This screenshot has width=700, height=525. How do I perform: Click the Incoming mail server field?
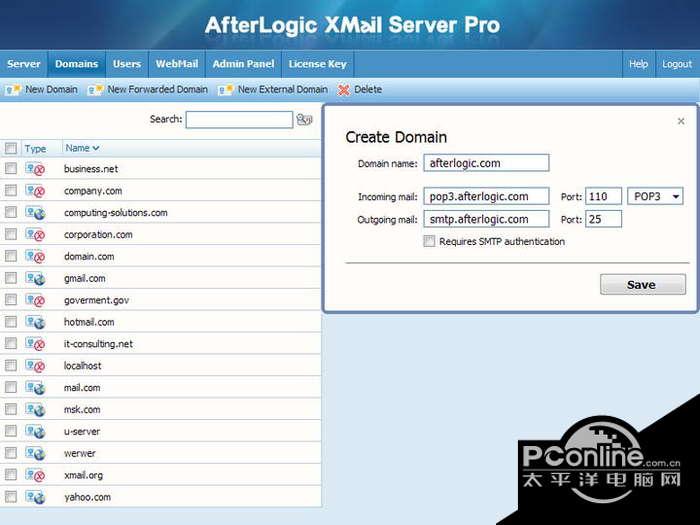click(x=486, y=196)
